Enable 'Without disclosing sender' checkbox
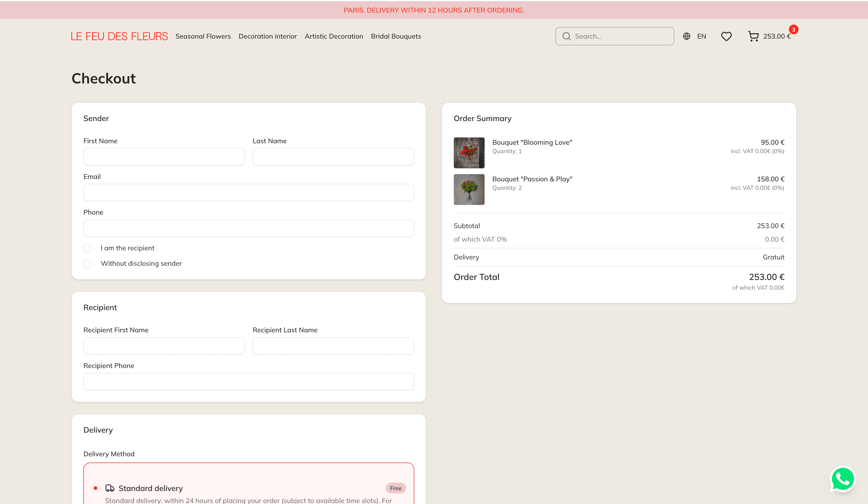The image size is (868, 504). tap(88, 264)
